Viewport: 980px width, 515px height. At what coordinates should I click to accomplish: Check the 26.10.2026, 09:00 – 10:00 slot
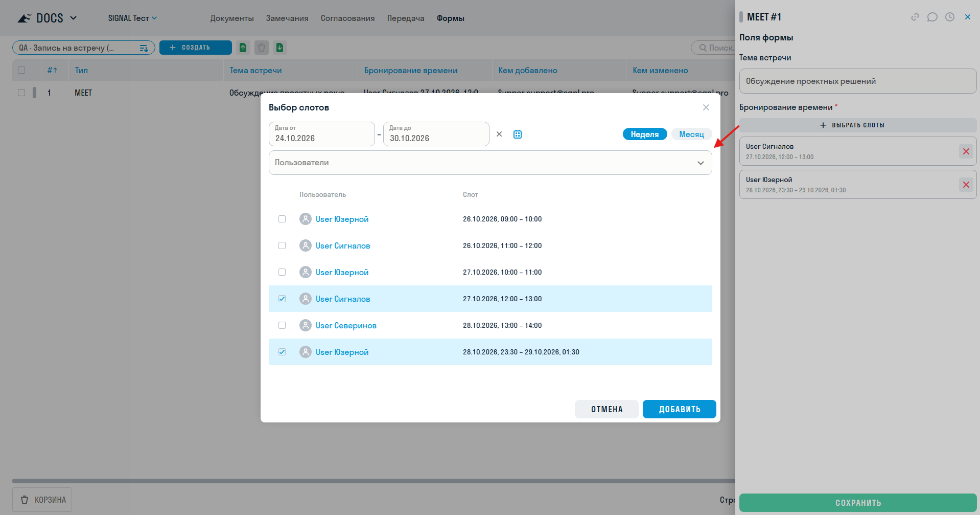[282, 219]
